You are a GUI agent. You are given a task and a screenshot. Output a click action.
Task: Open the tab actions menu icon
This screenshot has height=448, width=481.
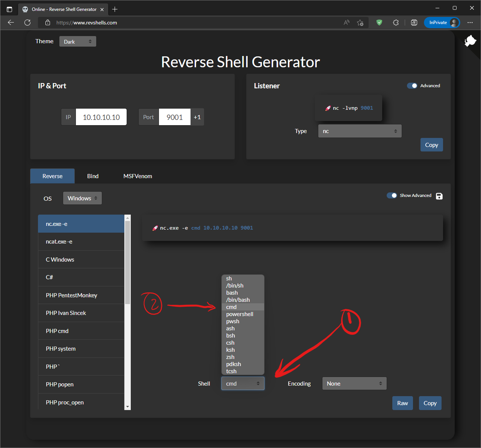tap(9, 9)
